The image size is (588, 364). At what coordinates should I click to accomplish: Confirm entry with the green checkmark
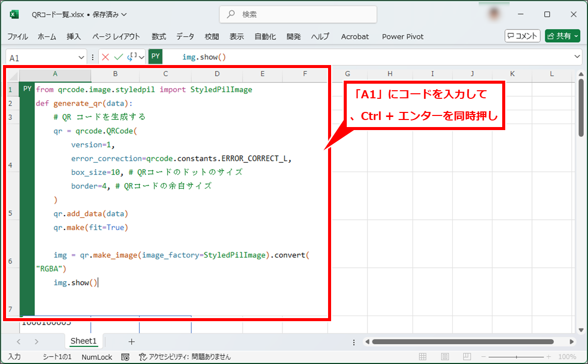(x=119, y=57)
